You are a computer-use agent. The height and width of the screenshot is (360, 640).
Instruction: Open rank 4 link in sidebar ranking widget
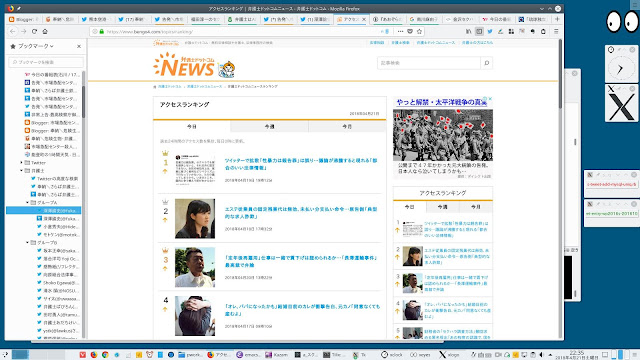[457, 310]
